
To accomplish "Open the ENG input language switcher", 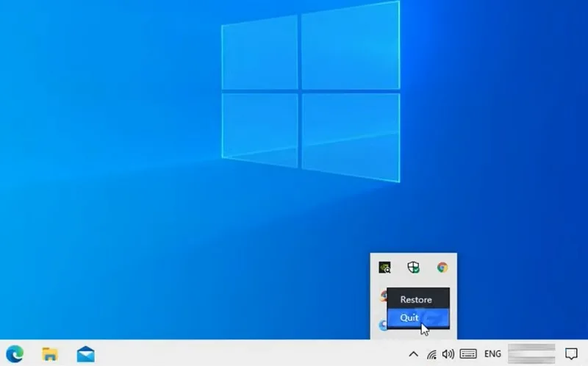I will (492, 354).
